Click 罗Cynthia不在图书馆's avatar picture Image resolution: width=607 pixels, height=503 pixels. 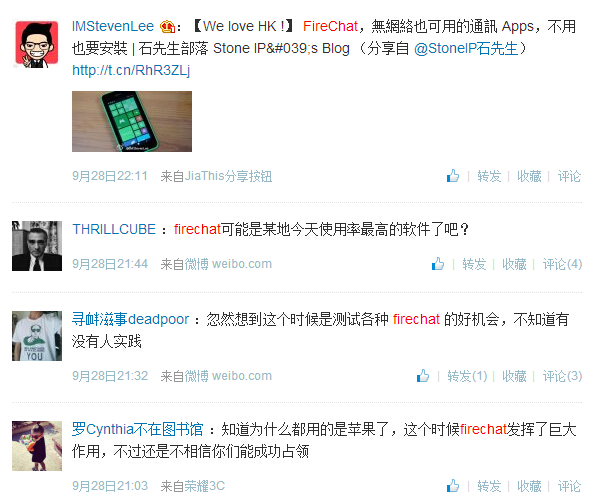[x=37, y=446]
